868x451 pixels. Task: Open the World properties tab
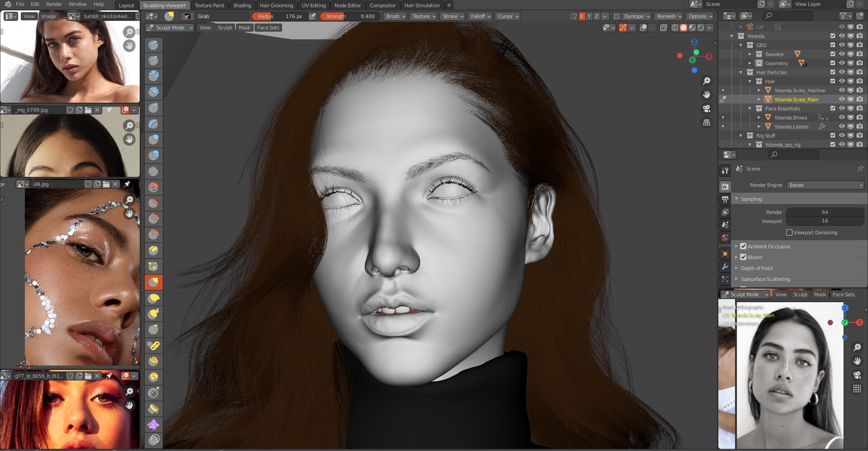click(x=725, y=237)
